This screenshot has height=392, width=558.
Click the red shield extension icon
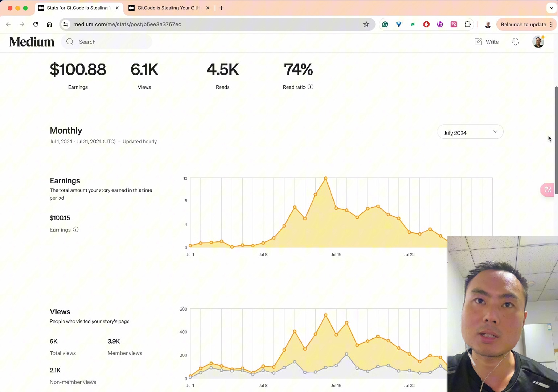coord(426,24)
